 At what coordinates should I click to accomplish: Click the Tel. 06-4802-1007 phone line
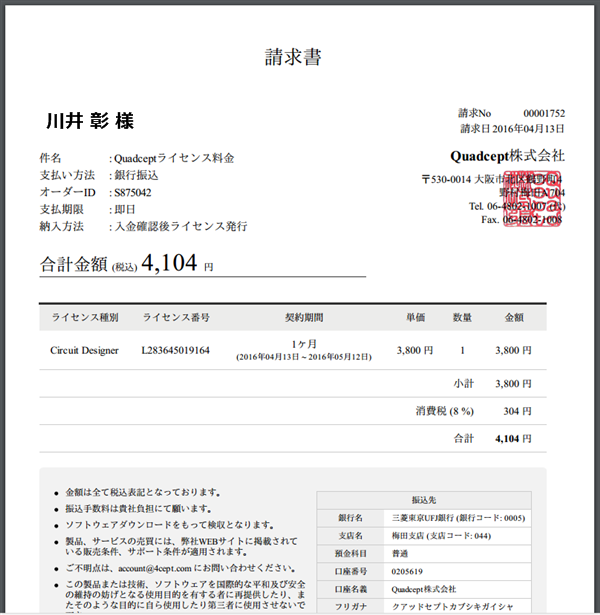(517, 206)
